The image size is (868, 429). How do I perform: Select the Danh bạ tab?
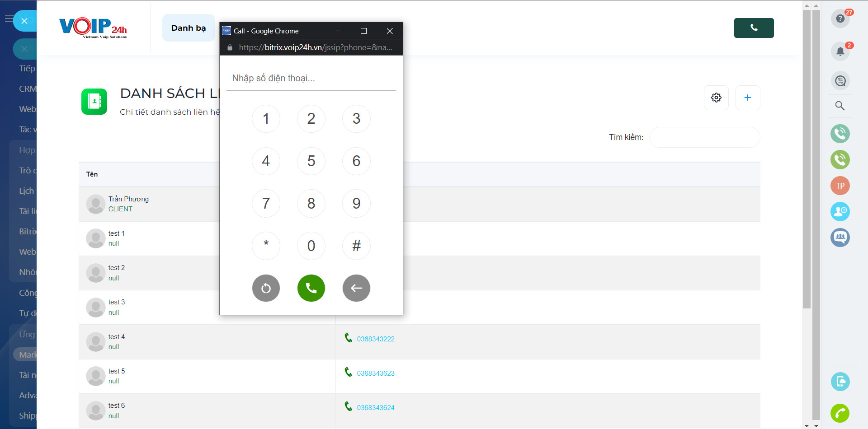189,28
